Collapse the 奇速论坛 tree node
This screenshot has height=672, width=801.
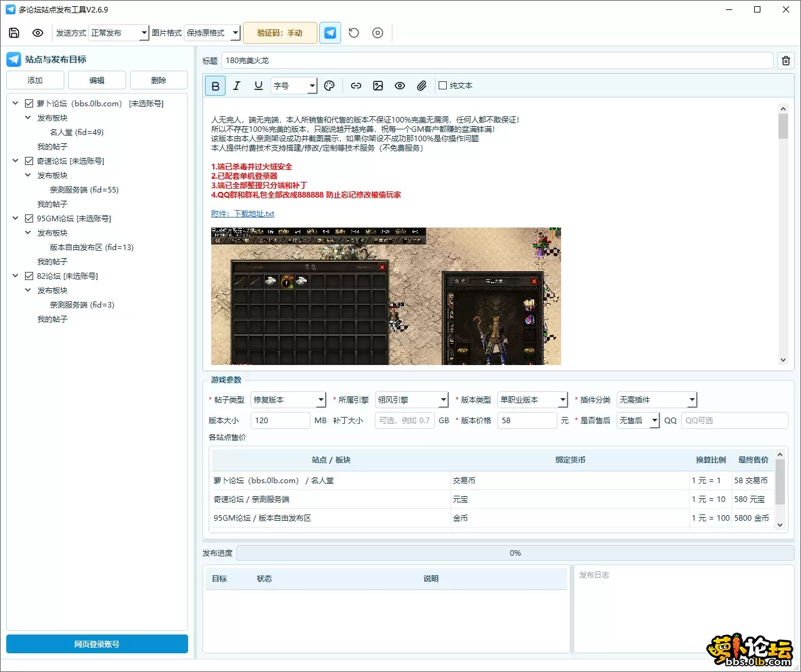16,161
